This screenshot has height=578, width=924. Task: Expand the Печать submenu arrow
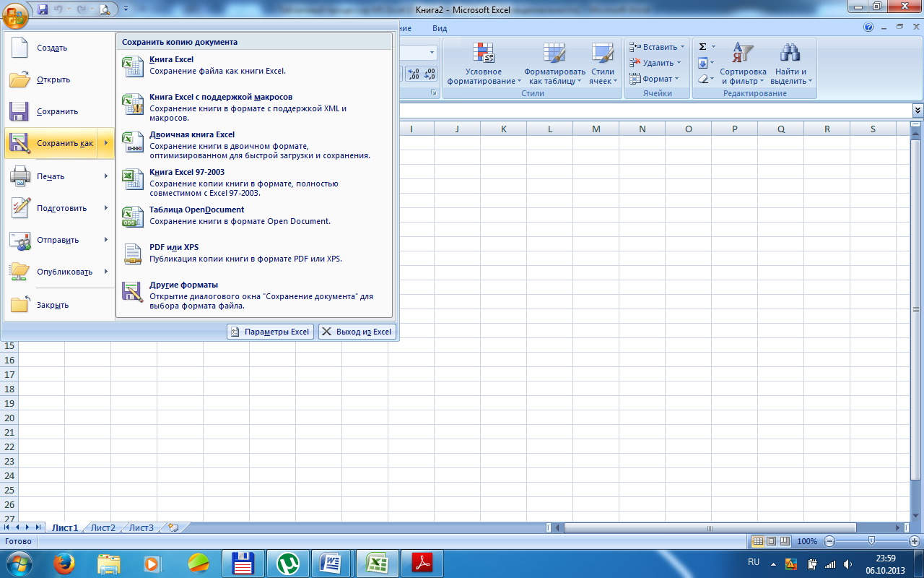tap(105, 176)
